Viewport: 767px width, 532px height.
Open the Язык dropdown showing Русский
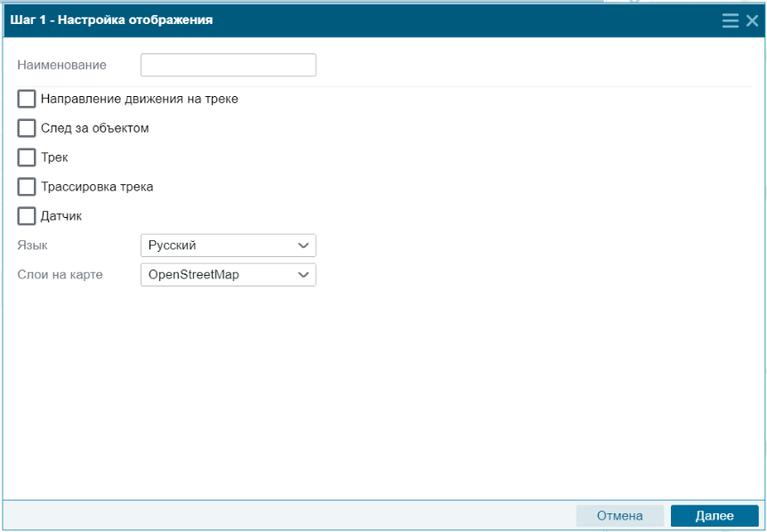pos(228,246)
